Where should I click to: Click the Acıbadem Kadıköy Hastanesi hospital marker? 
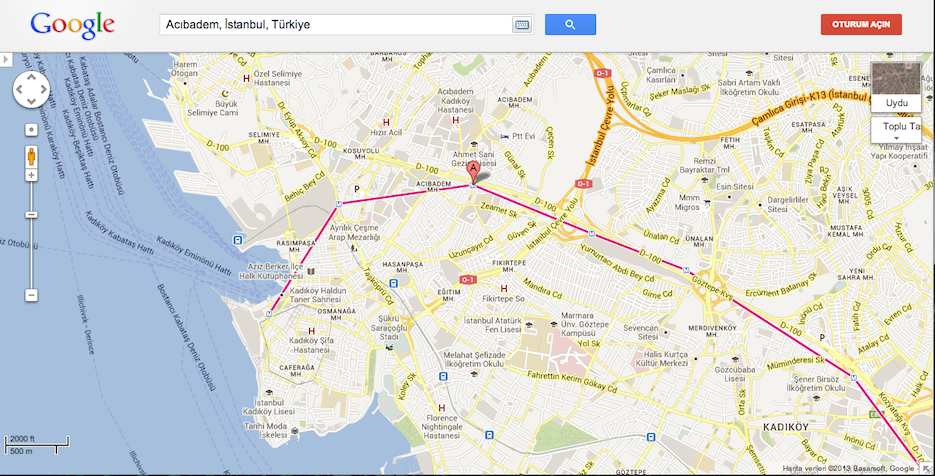[456, 120]
